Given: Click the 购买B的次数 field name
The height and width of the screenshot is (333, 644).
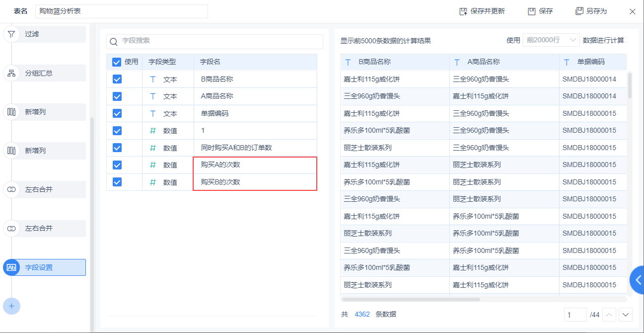Looking at the screenshot, I should click(220, 182).
